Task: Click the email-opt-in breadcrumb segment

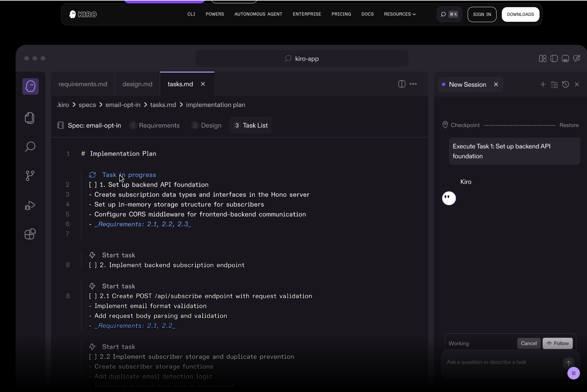Action: tap(123, 105)
